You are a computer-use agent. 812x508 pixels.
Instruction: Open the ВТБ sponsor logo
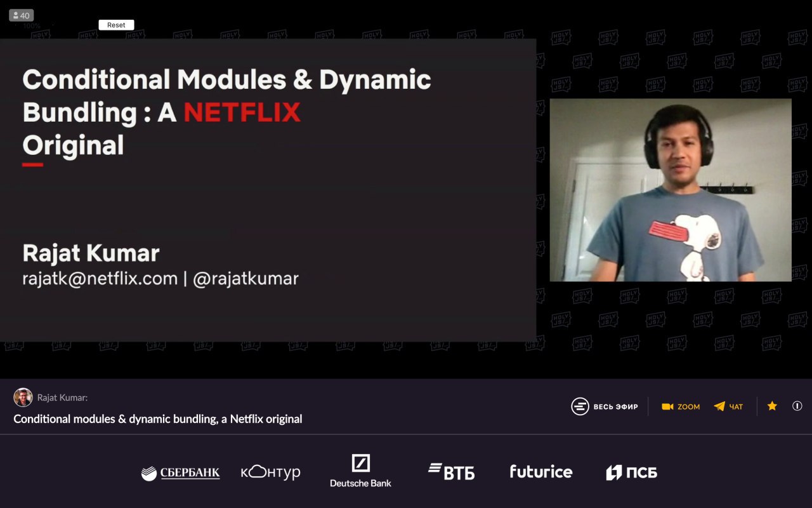tap(451, 472)
